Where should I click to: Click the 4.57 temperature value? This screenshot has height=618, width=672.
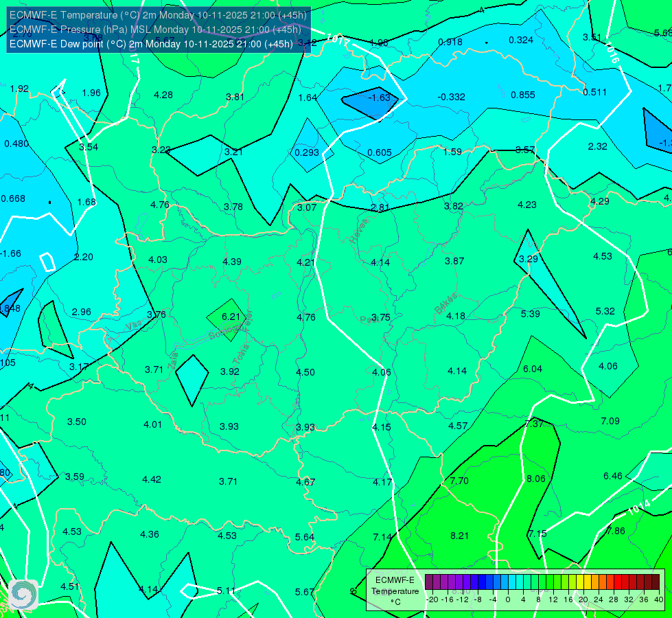pos(458,426)
